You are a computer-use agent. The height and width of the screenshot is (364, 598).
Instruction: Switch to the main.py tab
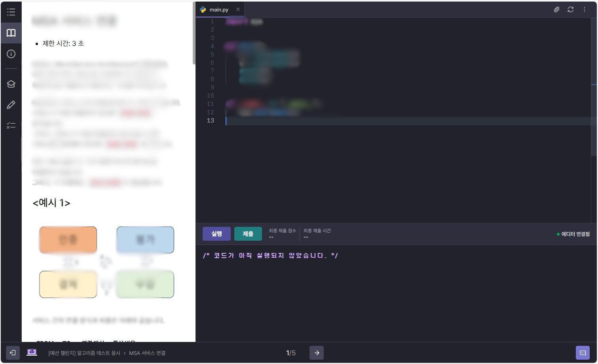pos(220,9)
